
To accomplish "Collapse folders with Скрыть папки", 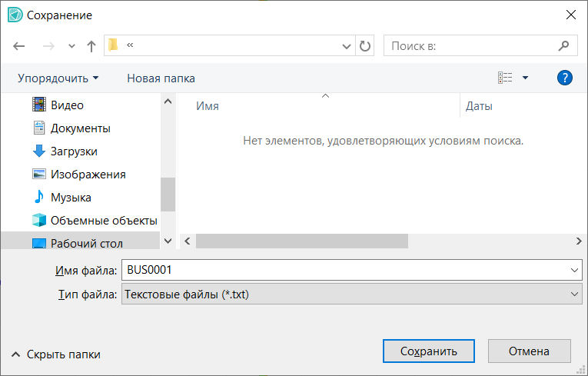I will point(56,354).
